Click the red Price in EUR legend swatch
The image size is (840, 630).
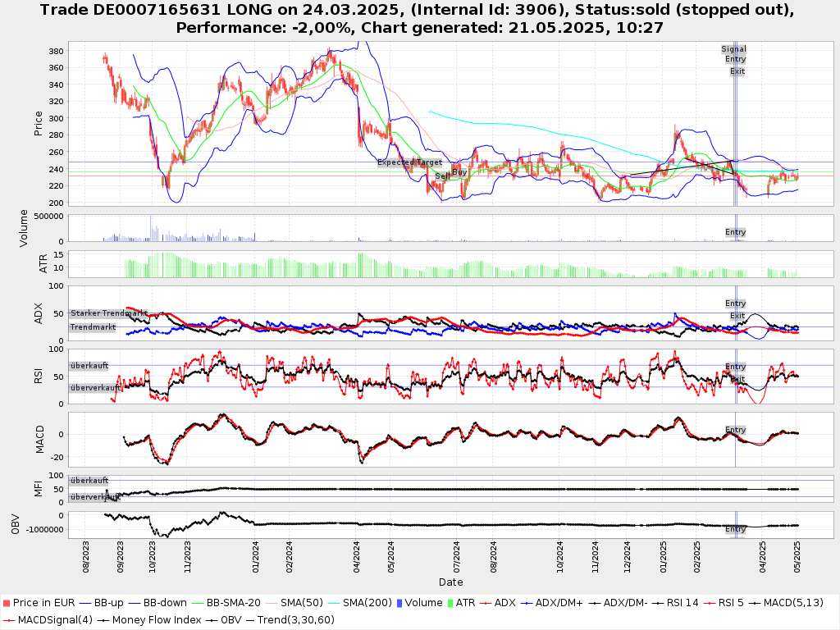(8, 603)
